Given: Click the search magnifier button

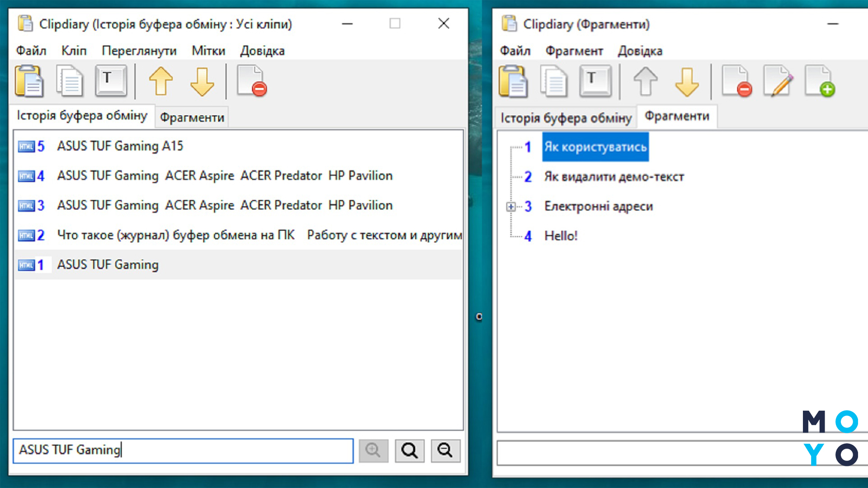Looking at the screenshot, I should click(410, 450).
